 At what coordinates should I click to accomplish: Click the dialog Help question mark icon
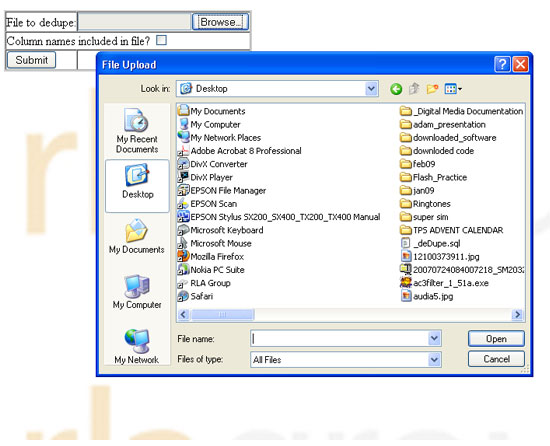point(502,65)
